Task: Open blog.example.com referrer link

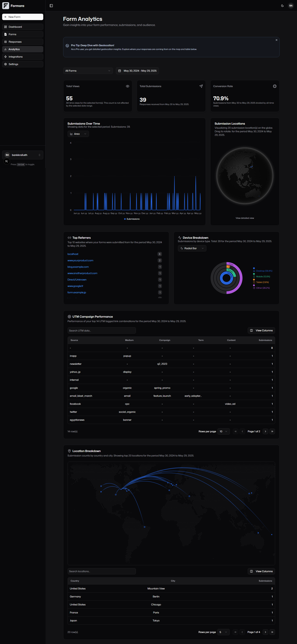Action: click(78, 267)
